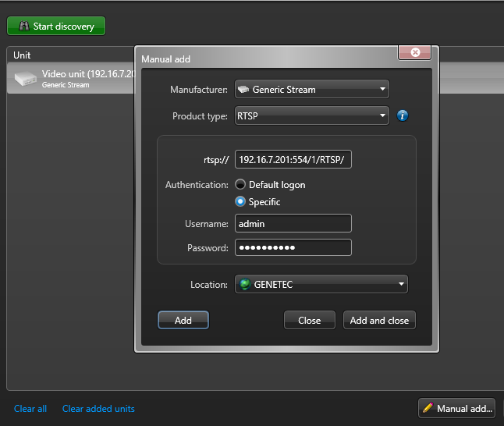504x426 pixels.
Task: Click the video unit device icon in list
Action: (26, 78)
